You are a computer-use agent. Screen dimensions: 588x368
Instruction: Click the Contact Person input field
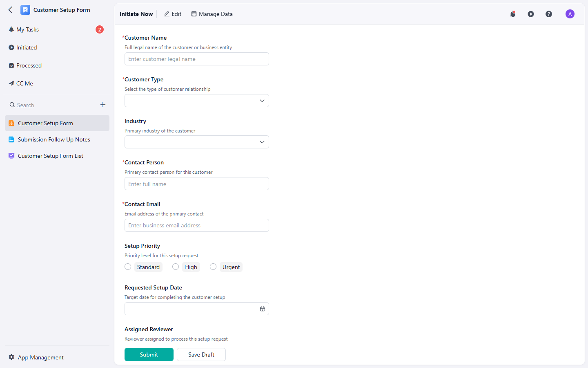[x=197, y=184]
